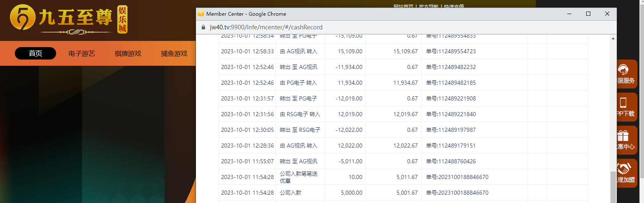The image size is (644, 203).
Task: Click the Member Center window favicon
Action: click(x=201, y=14)
